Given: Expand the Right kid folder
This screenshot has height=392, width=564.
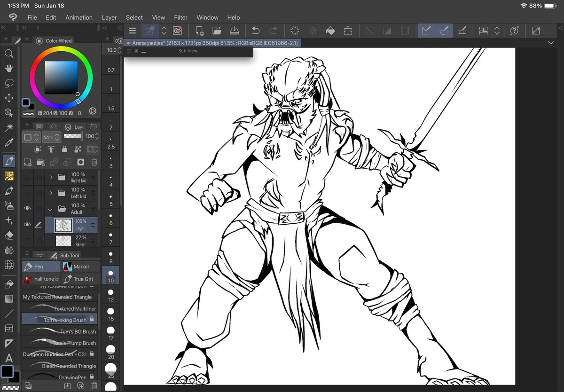Looking at the screenshot, I should 51,178.
